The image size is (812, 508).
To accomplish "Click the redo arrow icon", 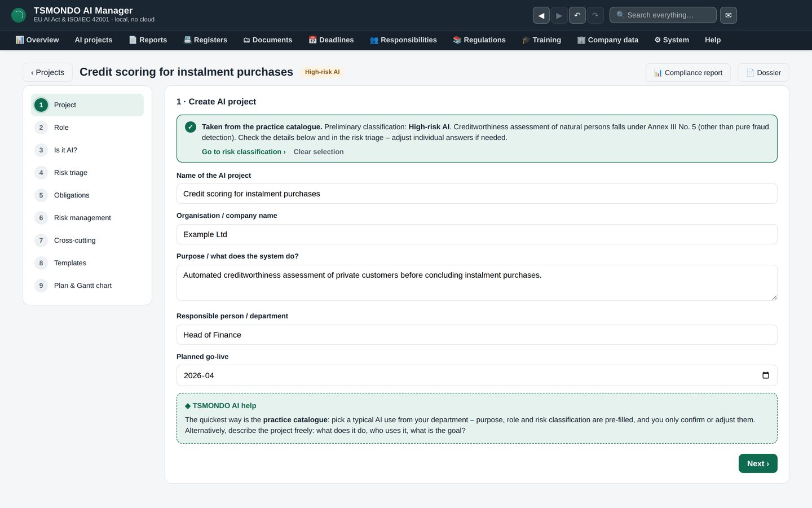I will point(595,15).
